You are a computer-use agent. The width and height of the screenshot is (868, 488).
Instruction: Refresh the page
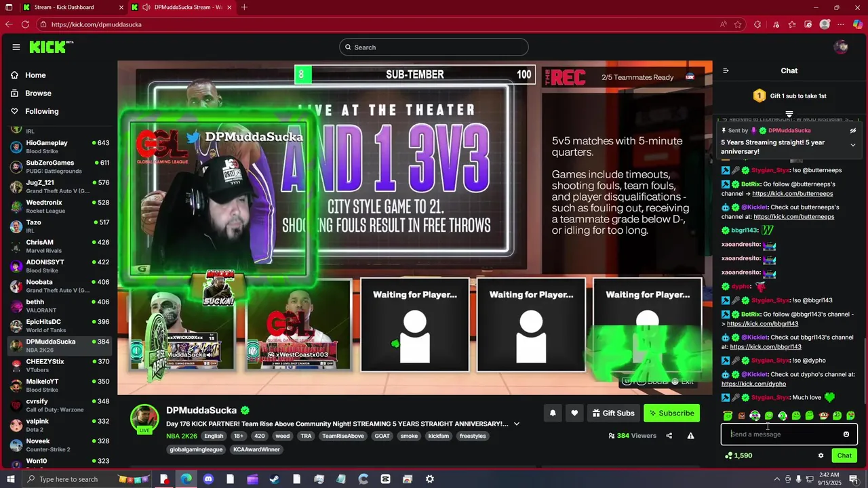click(25, 24)
